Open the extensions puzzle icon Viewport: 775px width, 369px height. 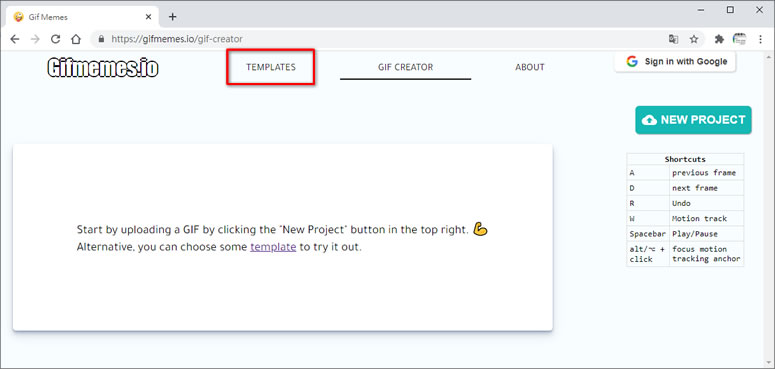tap(719, 39)
